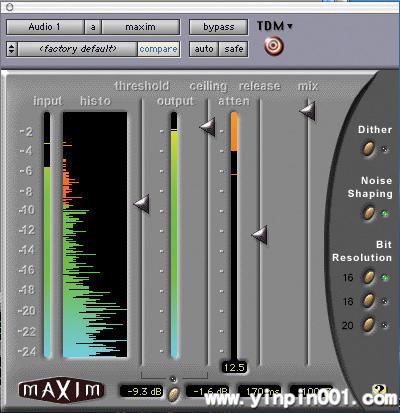Click the mix slider triangle handle
This screenshot has width=400, height=413.
(307, 111)
